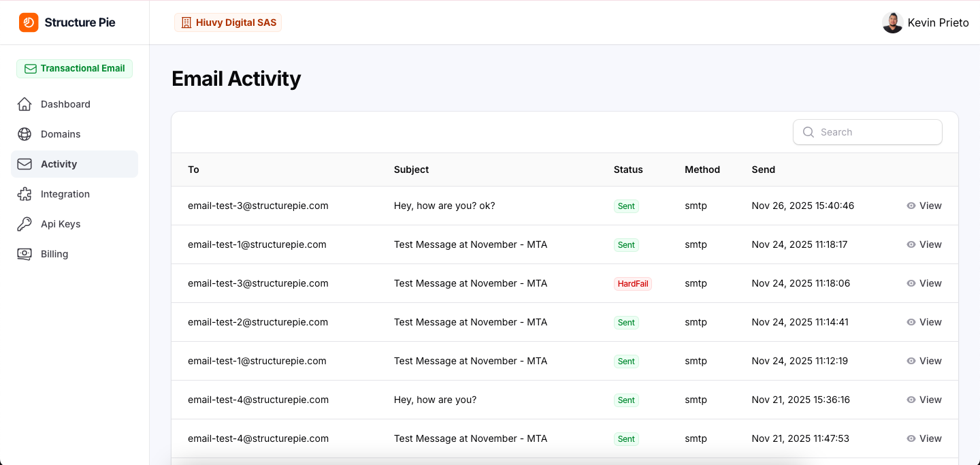The image size is (980, 465).
Task: Click the Domains globe icon
Action: 24,134
